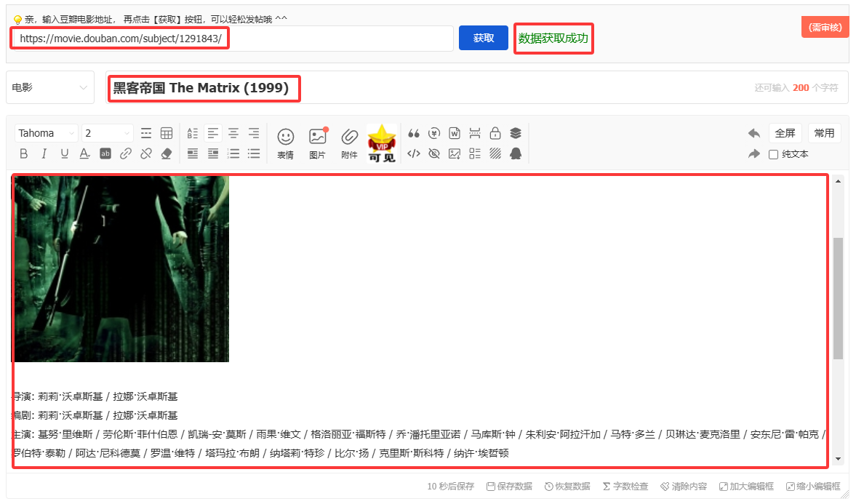Open the Tahoma font family dropdown
Screen dimensions: 856x504
[x=46, y=133]
